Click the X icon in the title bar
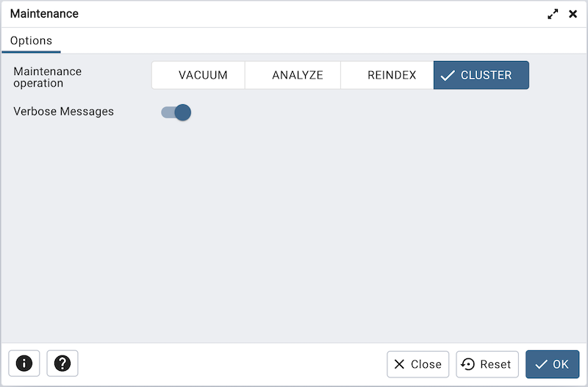The height and width of the screenshot is (387, 588). (x=573, y=14)
